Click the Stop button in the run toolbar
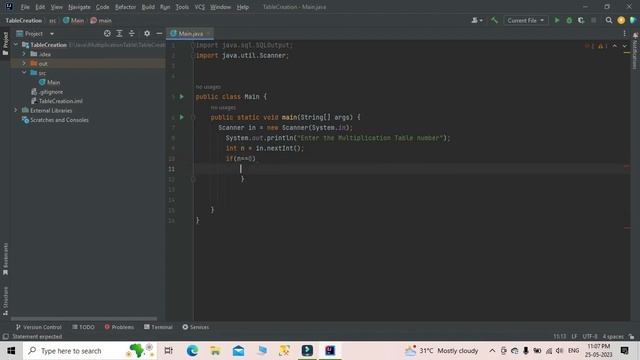Image resolution: width=640 pixels, height=360 pixels. [x=593, y=20]
